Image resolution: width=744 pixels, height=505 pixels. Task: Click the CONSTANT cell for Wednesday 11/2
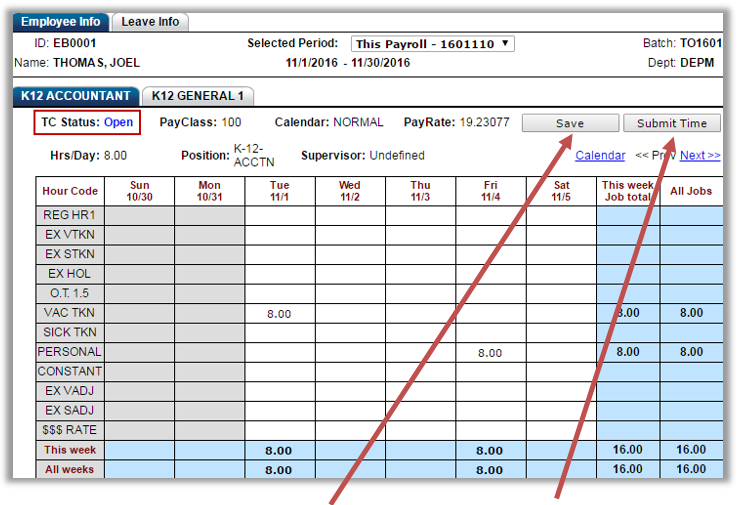tap(350, 371)
